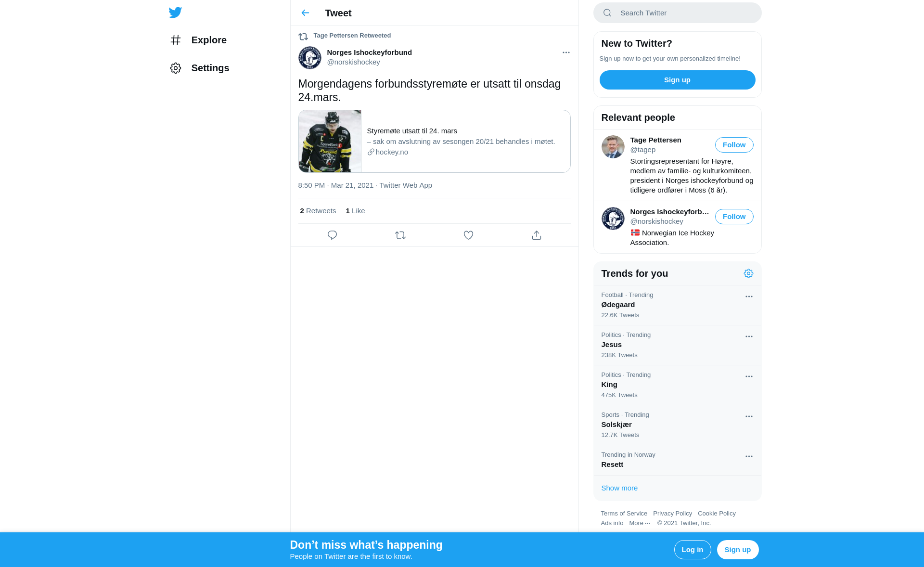924x567 pixels.
Task: Open the 'Tage Pettersen Retweeted' link
Action: pyautogui.click(x=352, y=36)
